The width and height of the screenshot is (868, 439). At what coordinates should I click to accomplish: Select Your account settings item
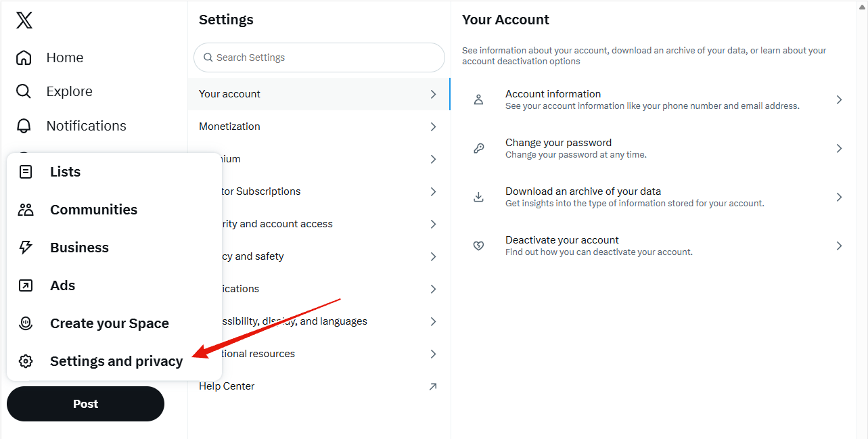[x=319, y=94]
